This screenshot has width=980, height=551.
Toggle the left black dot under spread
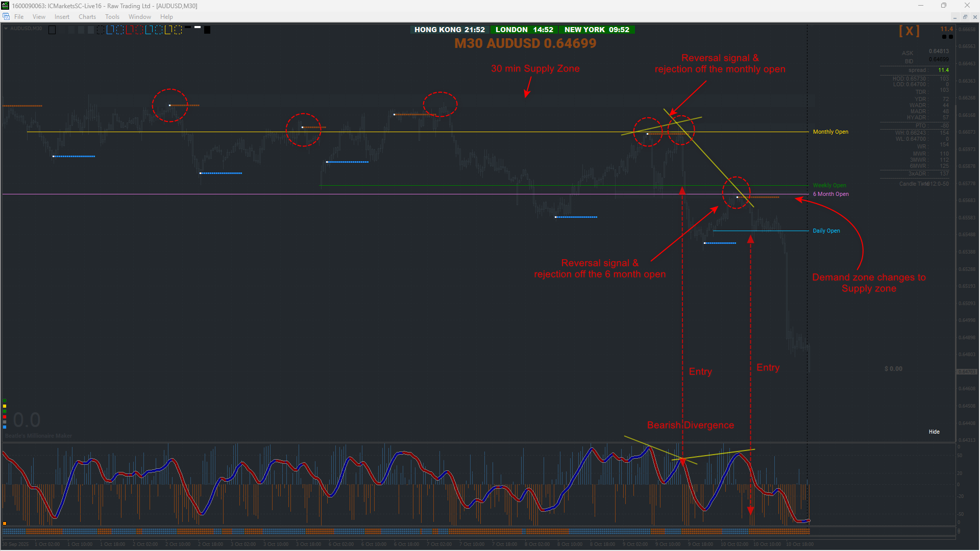tap(944, 37)
